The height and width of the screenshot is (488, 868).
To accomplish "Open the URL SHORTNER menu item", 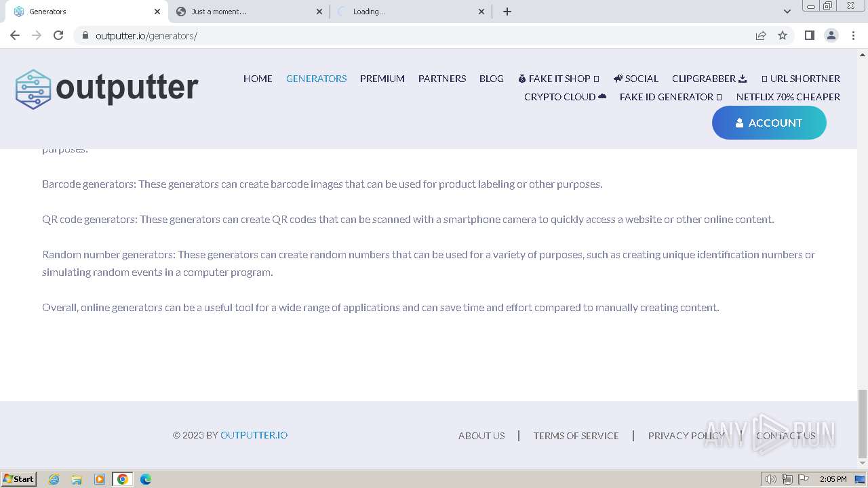I will pos(801,79).
